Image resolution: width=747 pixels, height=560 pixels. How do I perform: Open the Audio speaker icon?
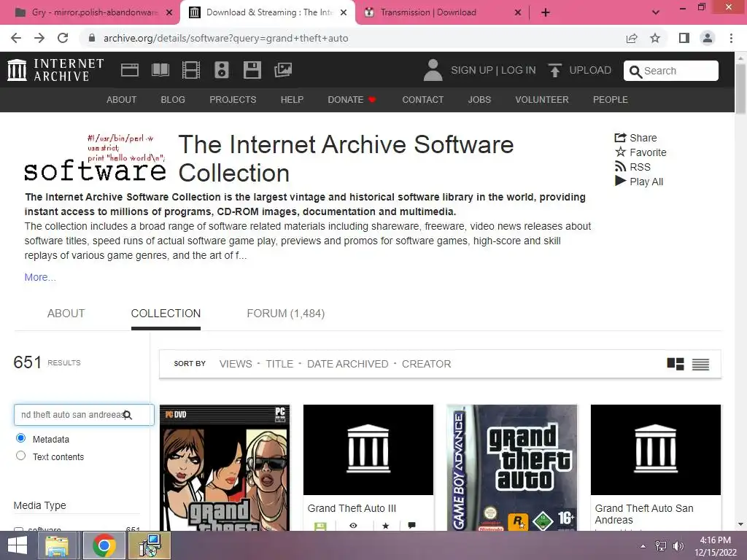click(x=222, y=70)
